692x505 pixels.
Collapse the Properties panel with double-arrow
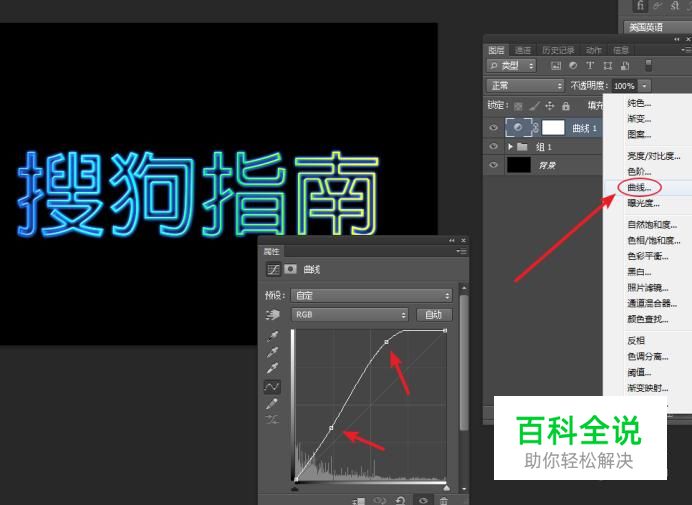click(451, 241)
